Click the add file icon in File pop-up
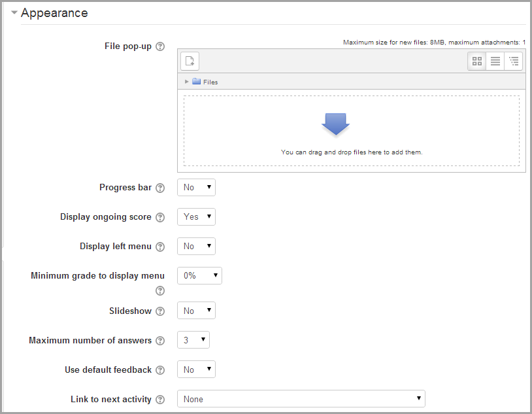 [x=190, y=61]
